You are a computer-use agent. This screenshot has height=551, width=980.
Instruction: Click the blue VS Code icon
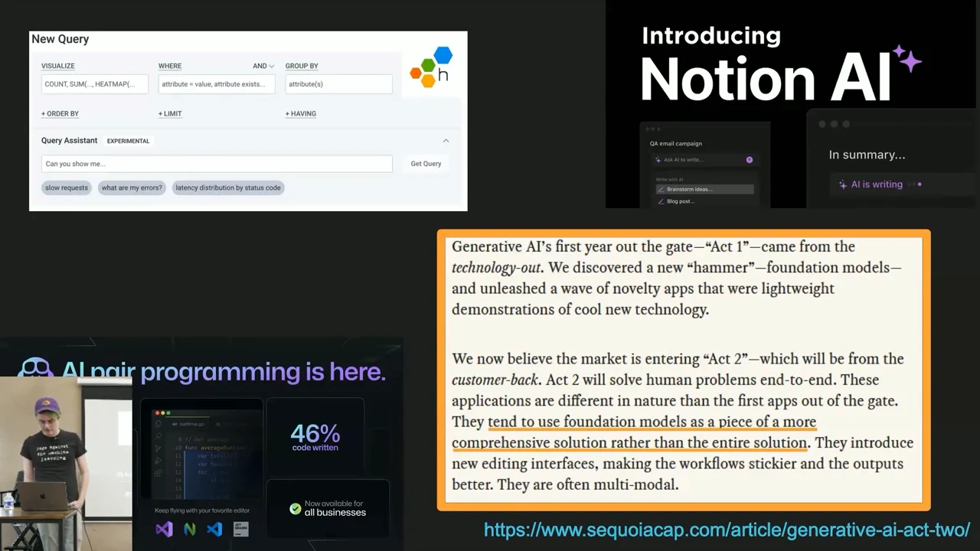click(x=214, y=529)
